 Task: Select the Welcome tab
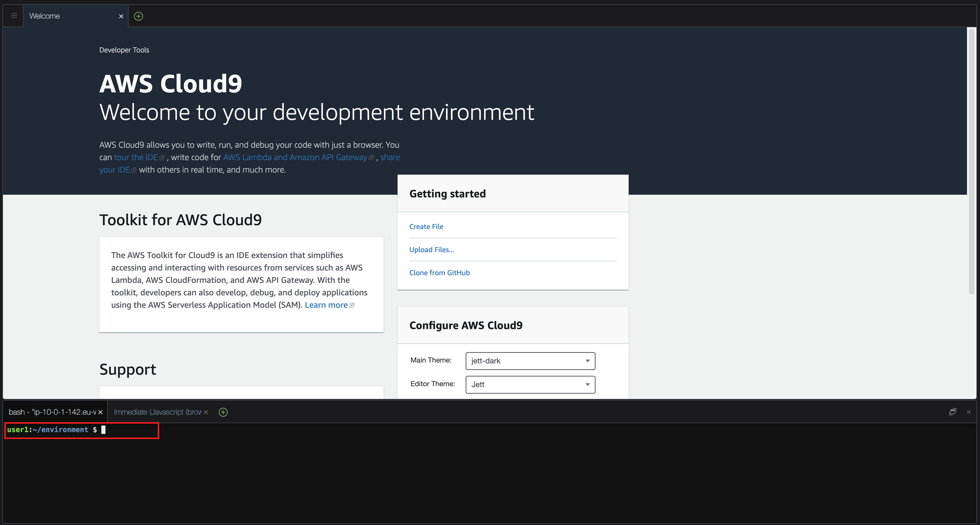pyautogui.click(x=68, y=16)
